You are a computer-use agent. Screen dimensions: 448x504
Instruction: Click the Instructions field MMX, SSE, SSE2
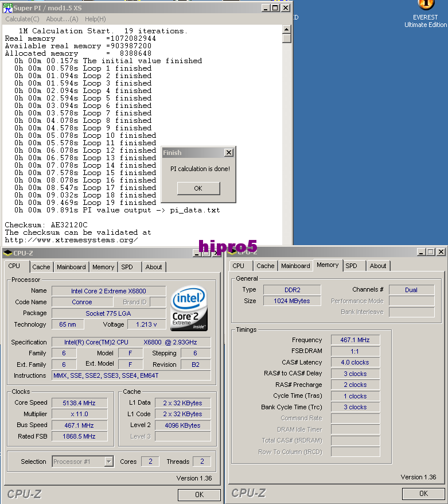pyautogui.click(x=131, y=375)
